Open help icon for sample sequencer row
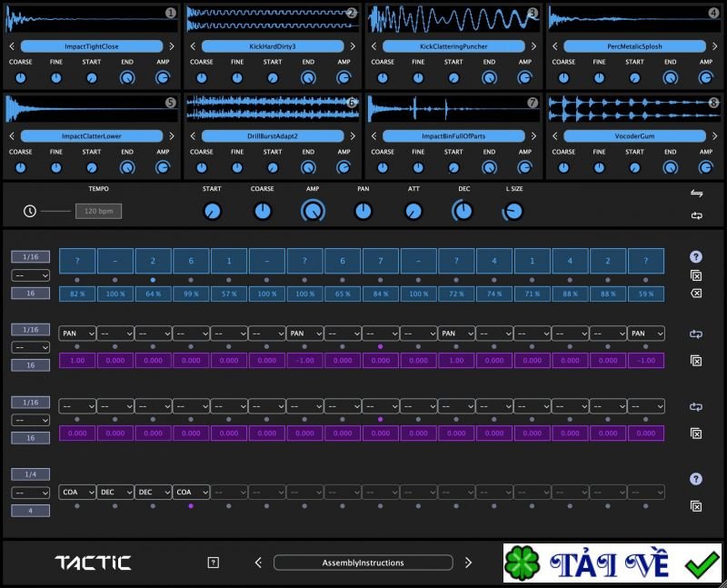727x588 pixels. point(695,257)
